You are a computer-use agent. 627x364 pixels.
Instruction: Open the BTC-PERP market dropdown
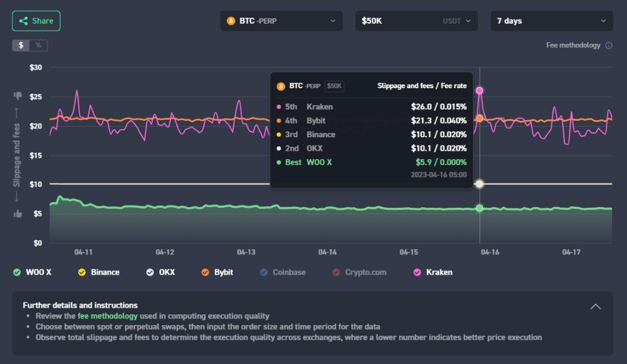tap(281, 21)
